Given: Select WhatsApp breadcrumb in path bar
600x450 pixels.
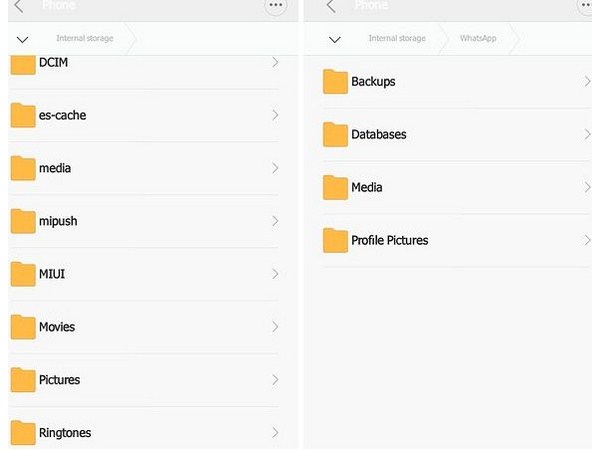Looking at the screenshot, I should 477,39.
